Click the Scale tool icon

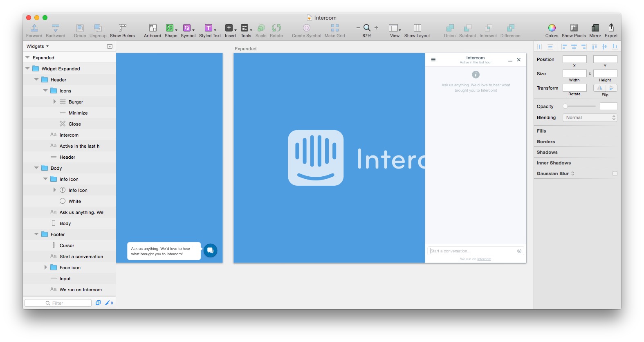[x=261, y=28]
